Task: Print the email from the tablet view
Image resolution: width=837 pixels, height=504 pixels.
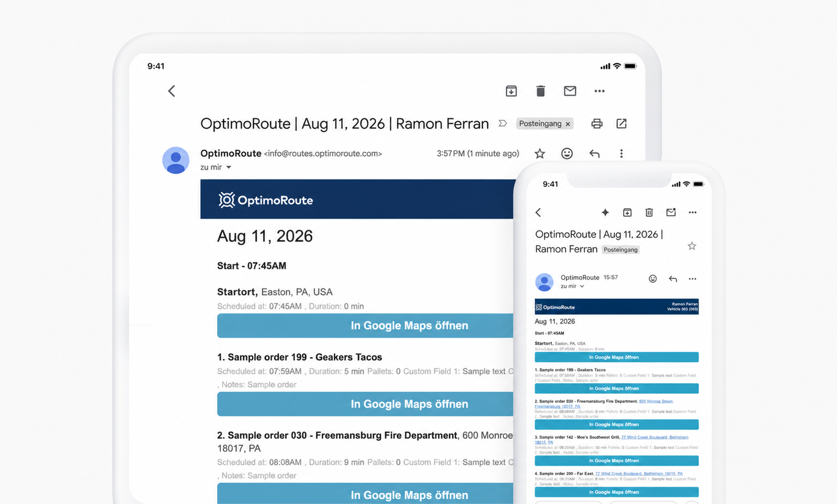Action: click(597, 123)
